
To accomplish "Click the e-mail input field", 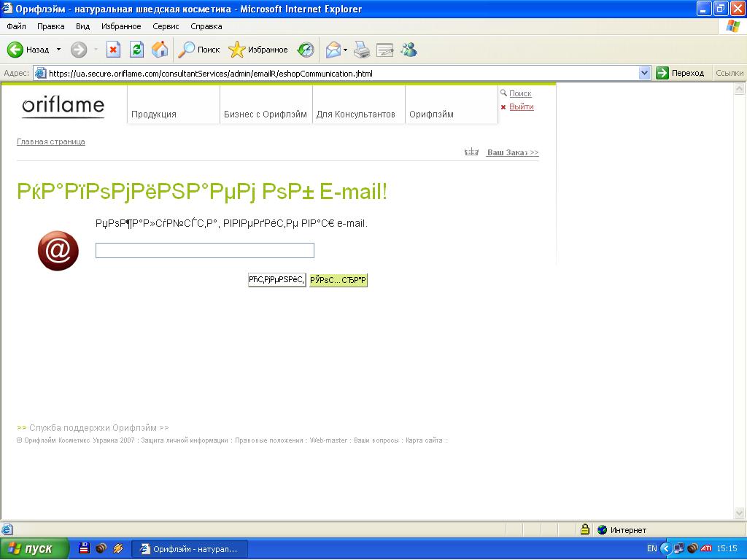I will tap(204, 251).
